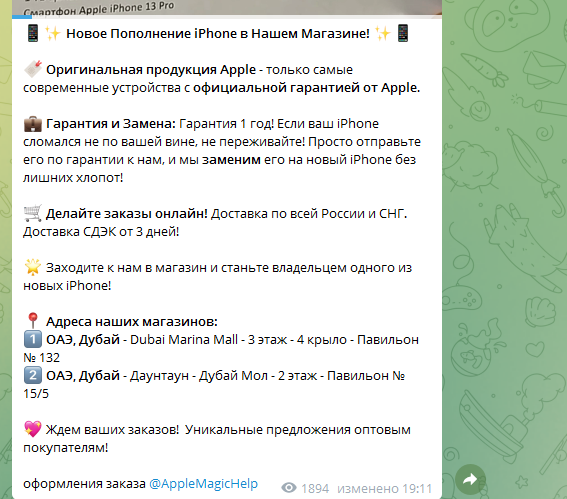The image size is (567, 499).
Task: Click the number 1 keycap emoji
Action: click(x=33, y=339)
